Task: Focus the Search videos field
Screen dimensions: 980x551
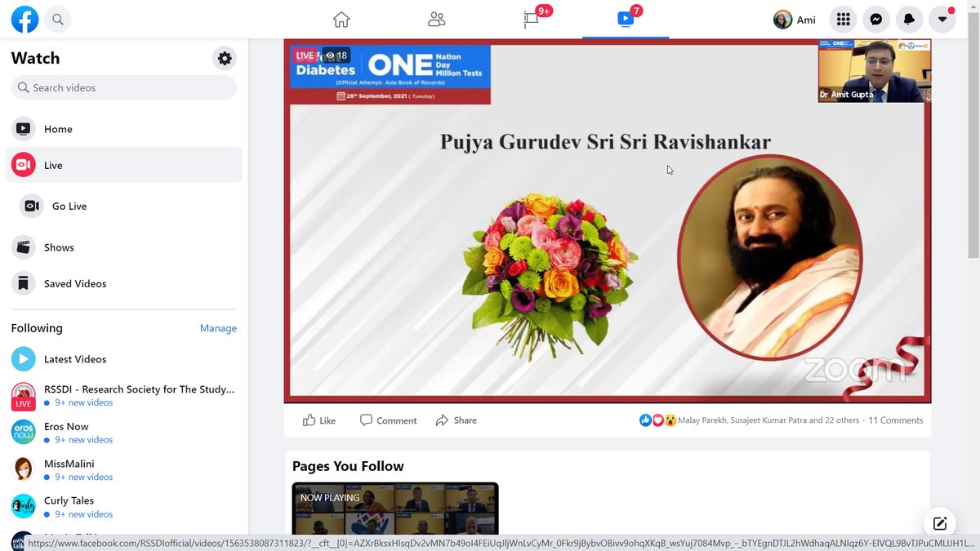Action: point(124,87)
